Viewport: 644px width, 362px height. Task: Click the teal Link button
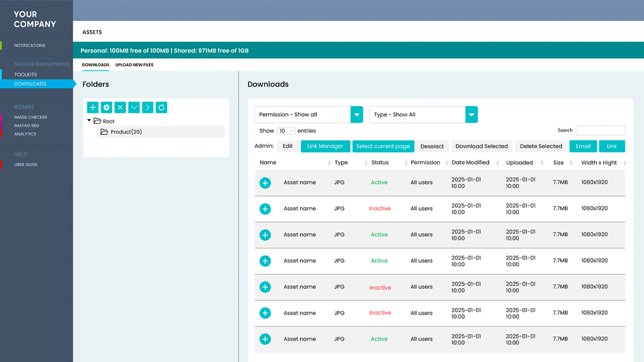pyautogui.click(x=612, y=146)
